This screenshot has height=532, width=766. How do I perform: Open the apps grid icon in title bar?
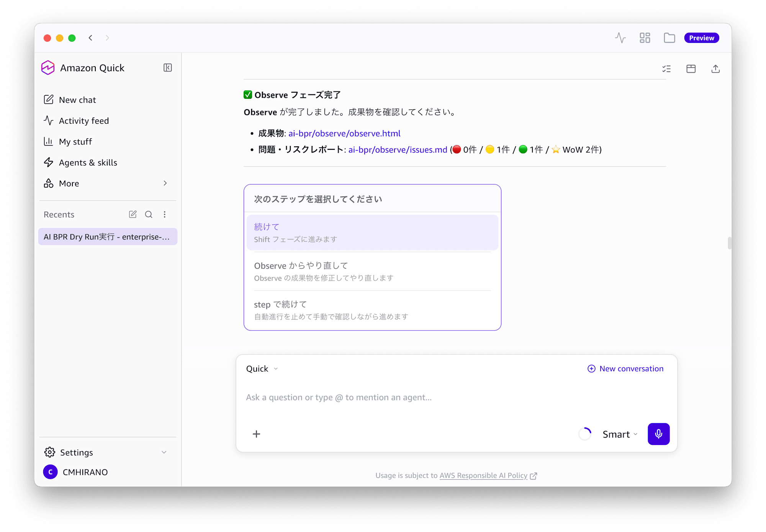645,38
